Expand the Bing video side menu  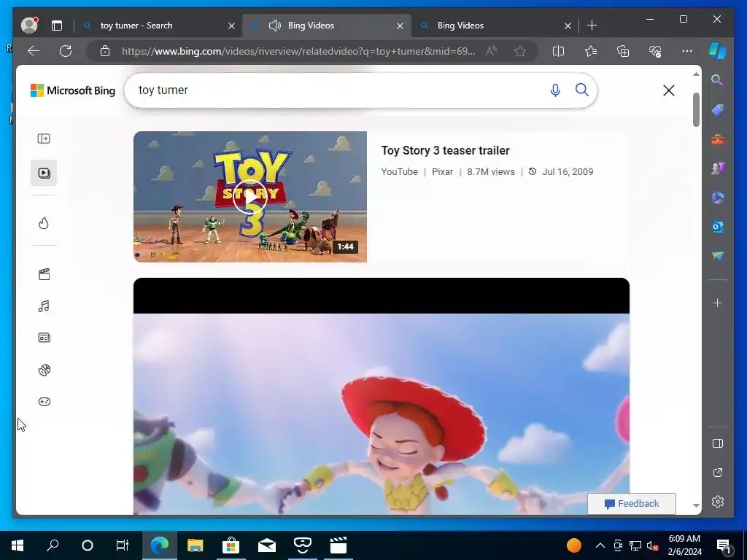click(44, 139)
